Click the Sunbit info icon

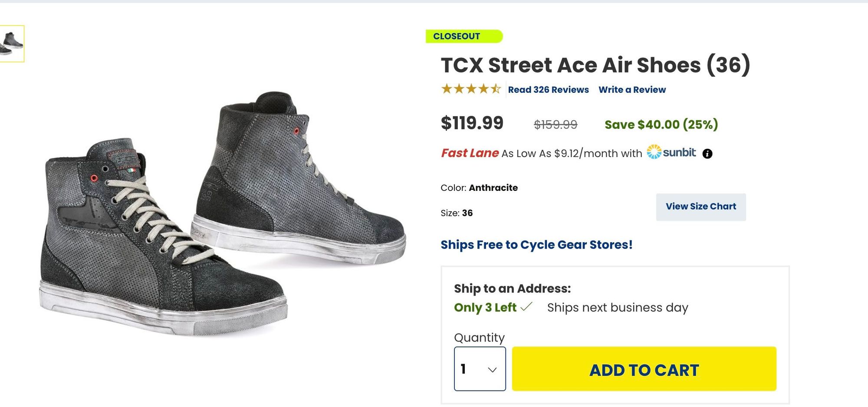click(x=707, y=154)
